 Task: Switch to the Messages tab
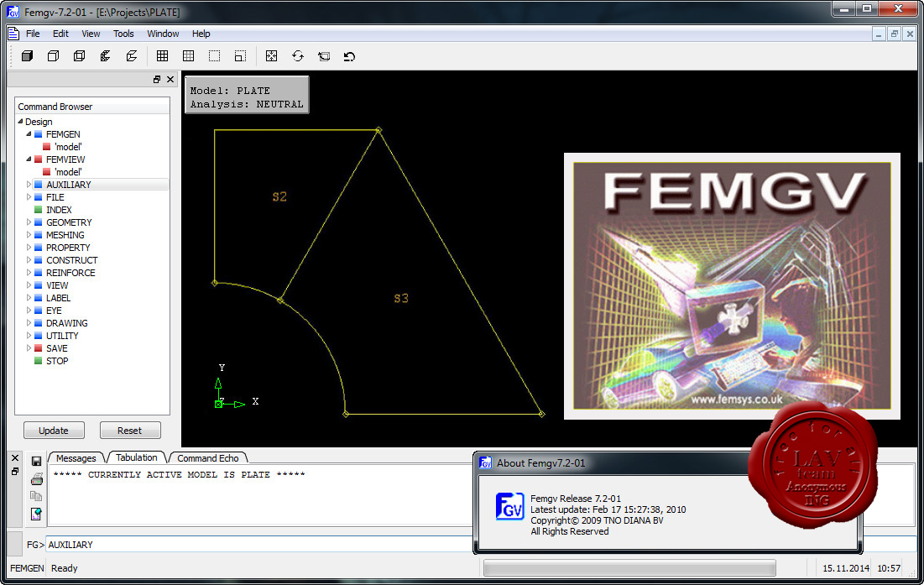(x=76, y=457)
